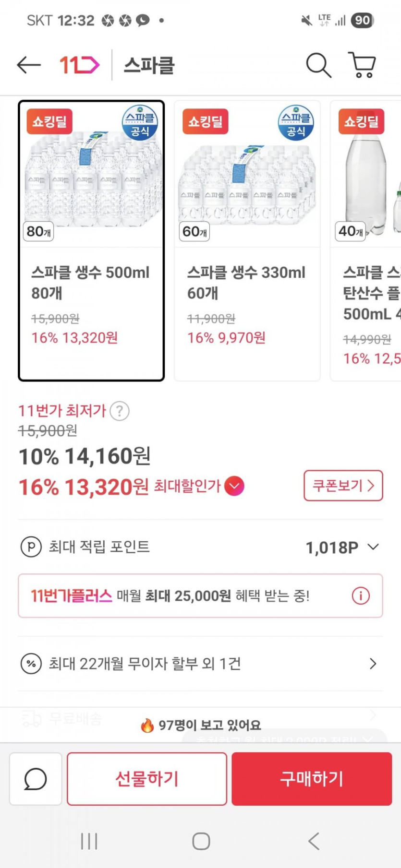
Task: Expand the 최대할인가 red dropdown arrow
Action: pyautogui.click(x=234, y=486)
